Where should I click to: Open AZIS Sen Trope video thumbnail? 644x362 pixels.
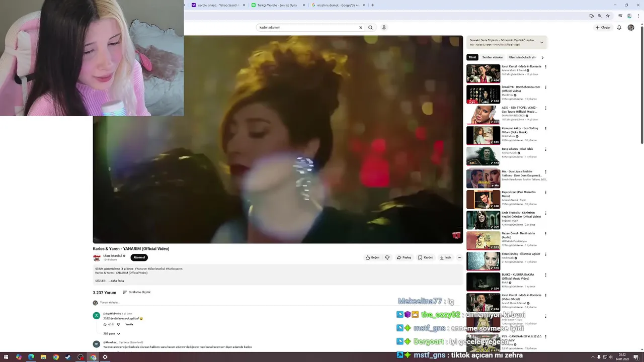click(483, 115)
